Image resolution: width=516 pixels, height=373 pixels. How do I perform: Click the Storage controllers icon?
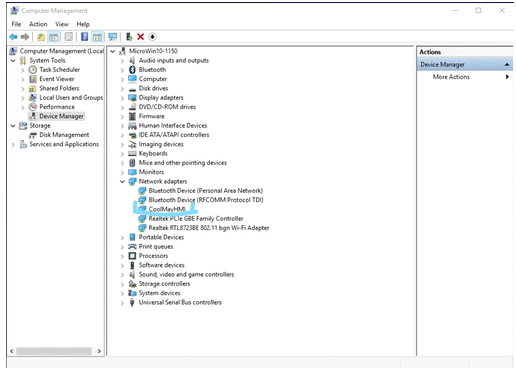(x=132, y=284)
